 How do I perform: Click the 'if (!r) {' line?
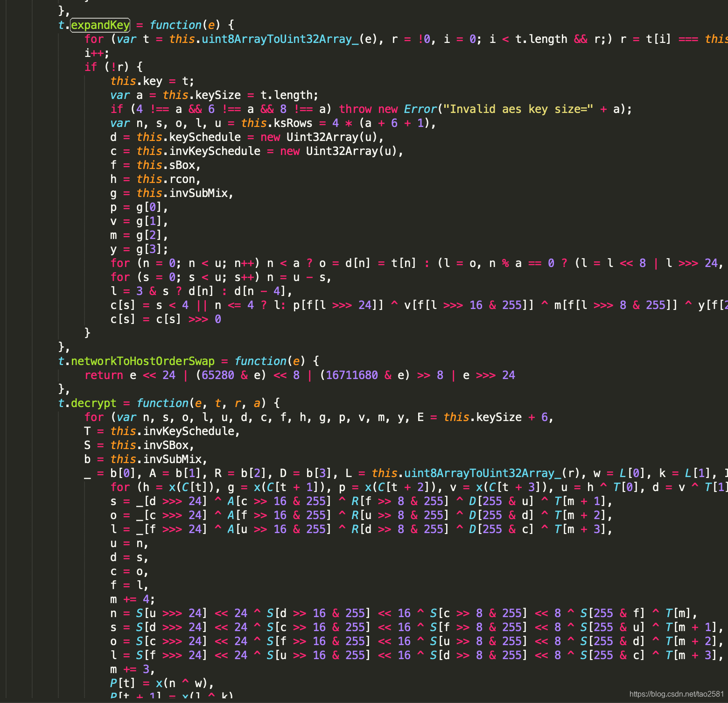113,67
